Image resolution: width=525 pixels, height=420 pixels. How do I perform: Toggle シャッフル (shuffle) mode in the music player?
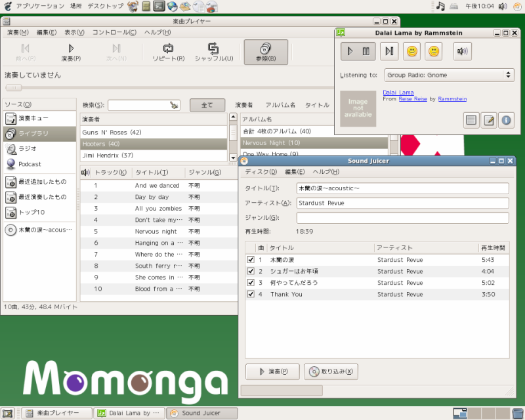(214, 52)
